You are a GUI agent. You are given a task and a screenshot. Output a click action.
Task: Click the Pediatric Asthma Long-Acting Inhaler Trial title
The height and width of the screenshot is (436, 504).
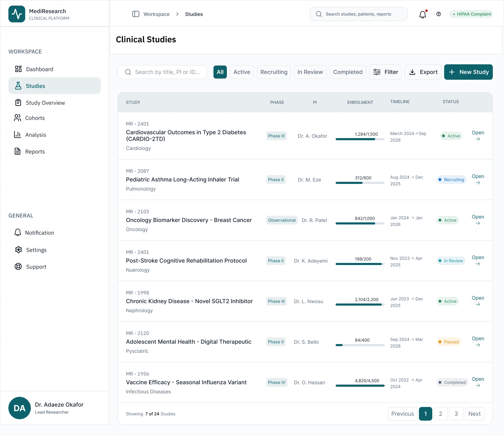pyautogui.click(x=182, y=179)
